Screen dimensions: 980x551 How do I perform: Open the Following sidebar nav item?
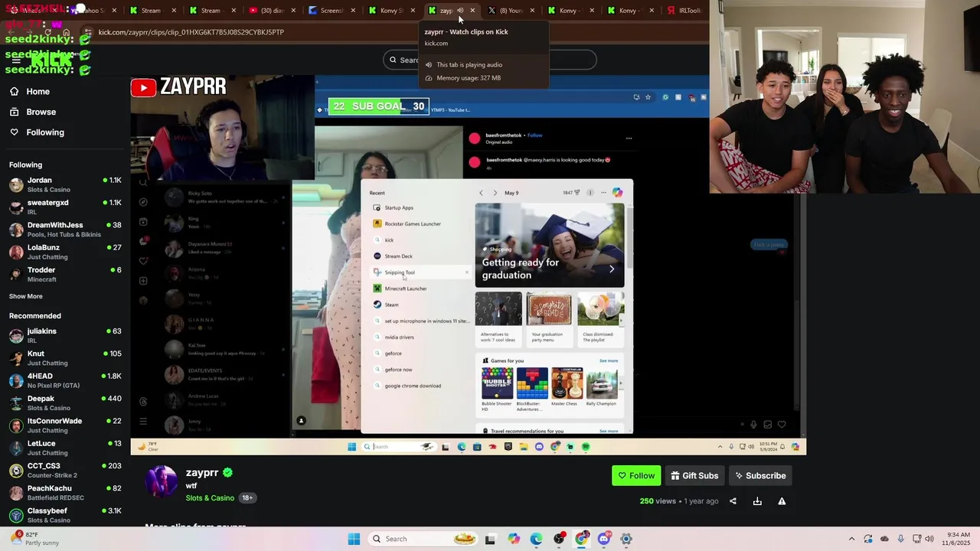[37, 132]
